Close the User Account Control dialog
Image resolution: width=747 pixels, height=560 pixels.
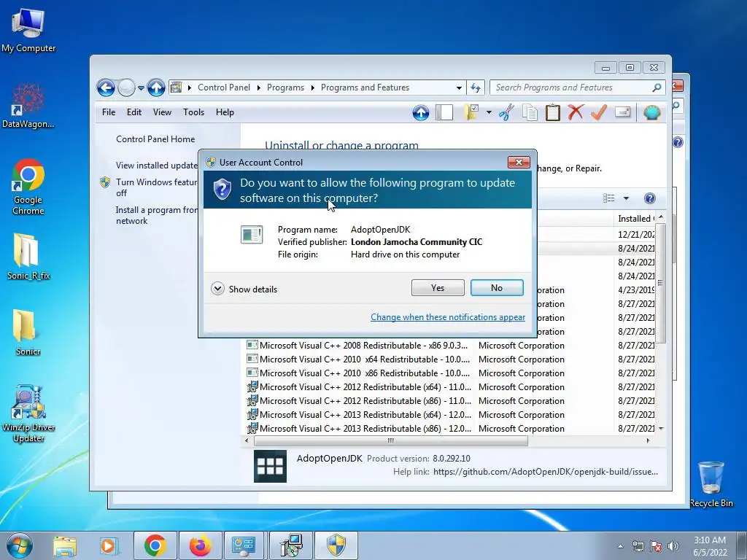519,163
